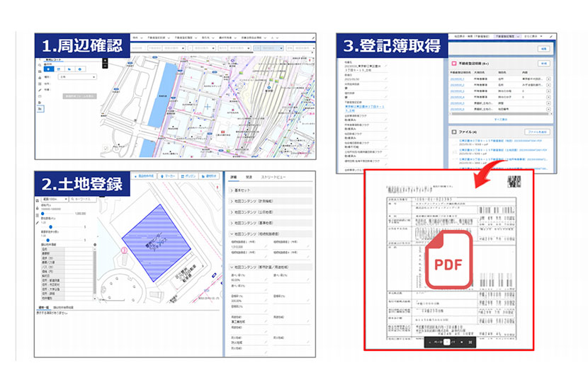Viewport: 588px width, 392px height.
Task: Select the second tab beside 建物一覧
Action: (x=63, y=307)
